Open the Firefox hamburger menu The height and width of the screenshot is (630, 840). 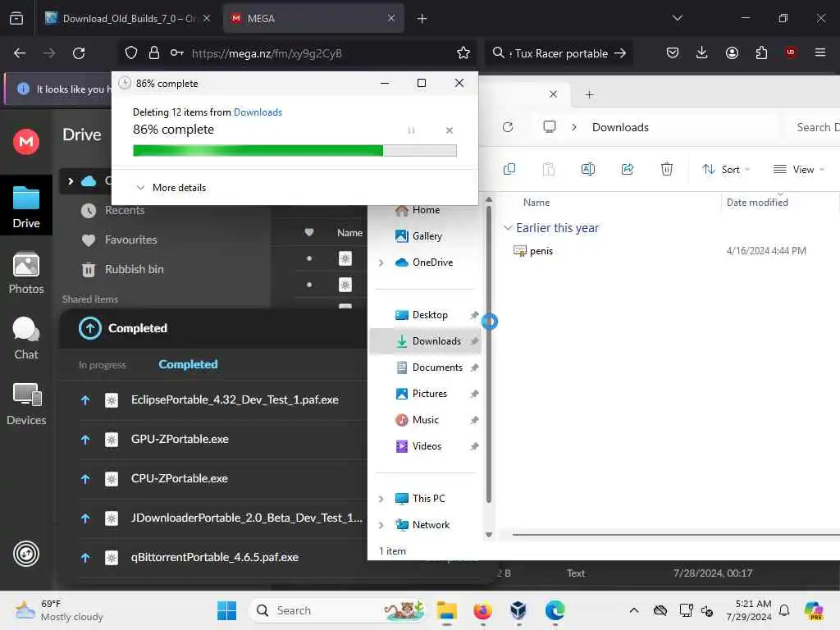820,52
